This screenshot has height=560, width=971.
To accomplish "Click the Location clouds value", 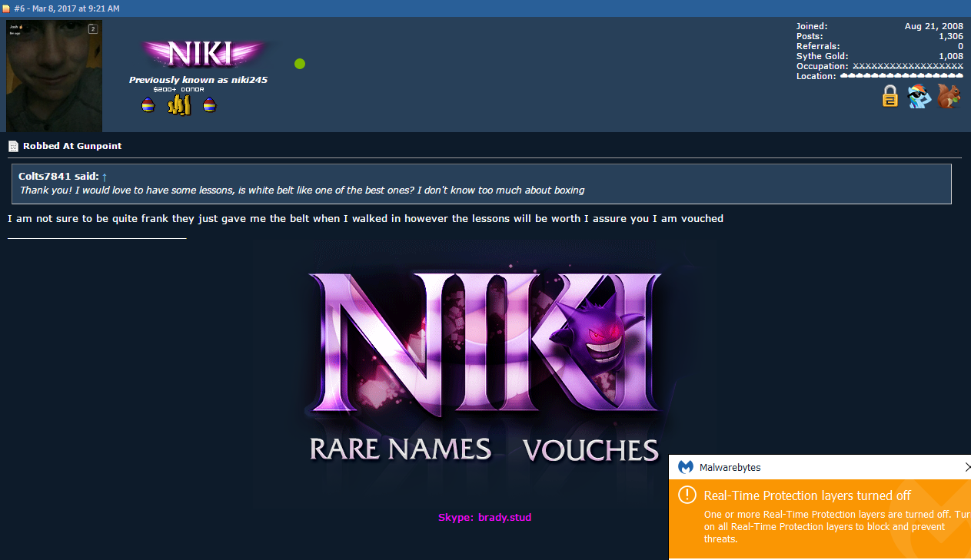I will 902,76.
